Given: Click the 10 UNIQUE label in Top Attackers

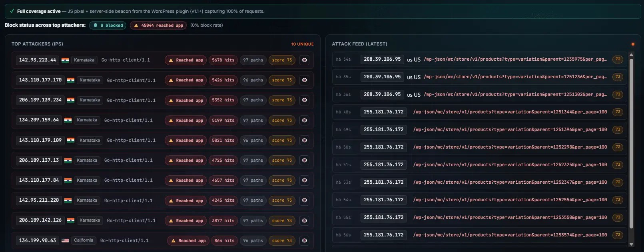Looking at the screenshot, I should (x=302, y=44).
